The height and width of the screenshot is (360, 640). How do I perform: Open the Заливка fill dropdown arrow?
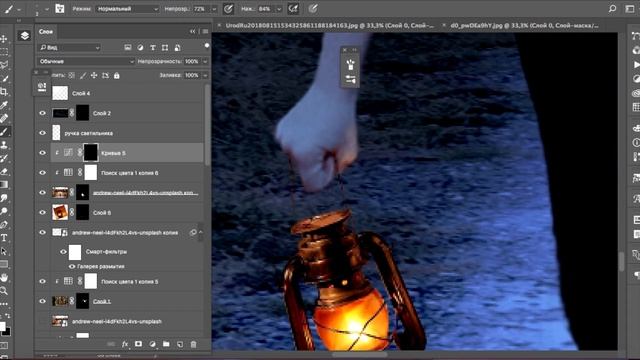tap(205, 76)
